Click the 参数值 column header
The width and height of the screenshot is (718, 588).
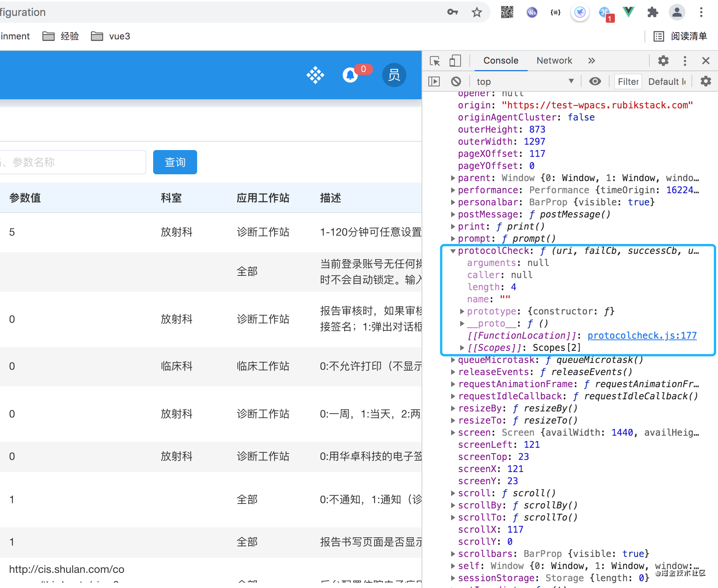pyautogui.click(x=25, y=198)
